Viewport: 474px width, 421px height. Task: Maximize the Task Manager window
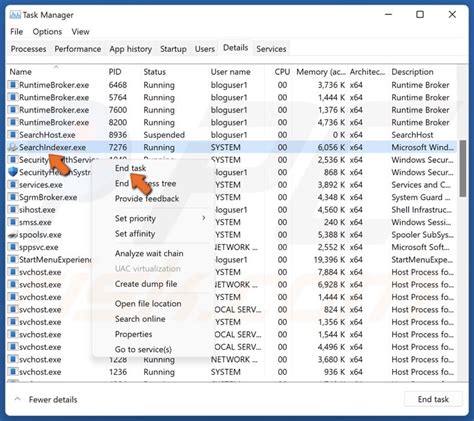420,15
